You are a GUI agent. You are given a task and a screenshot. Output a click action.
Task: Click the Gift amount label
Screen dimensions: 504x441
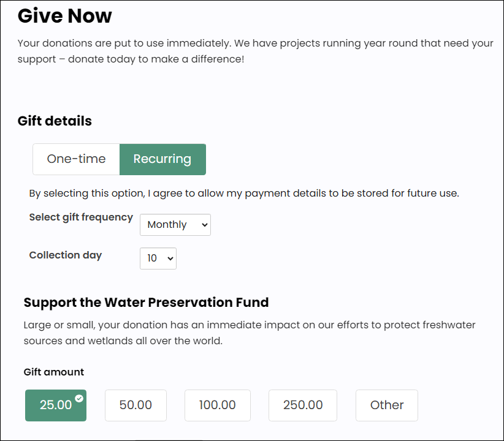(x=54, y=372)
